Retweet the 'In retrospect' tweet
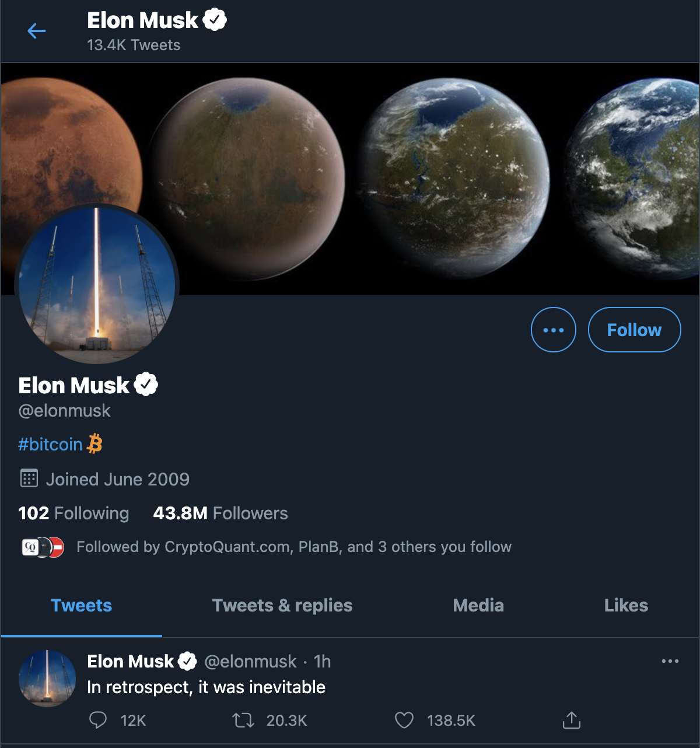This screenshot has height=748, width=700. [x=243, y=721]
